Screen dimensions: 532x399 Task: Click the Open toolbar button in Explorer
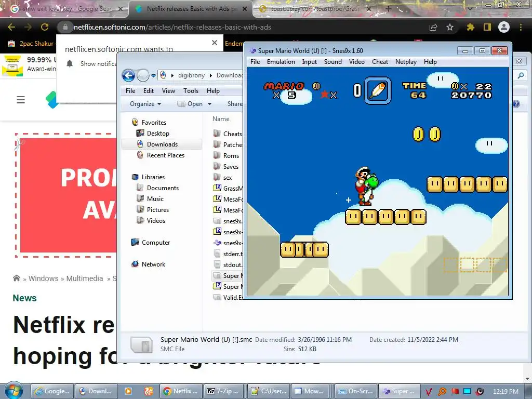coord(191,104)
